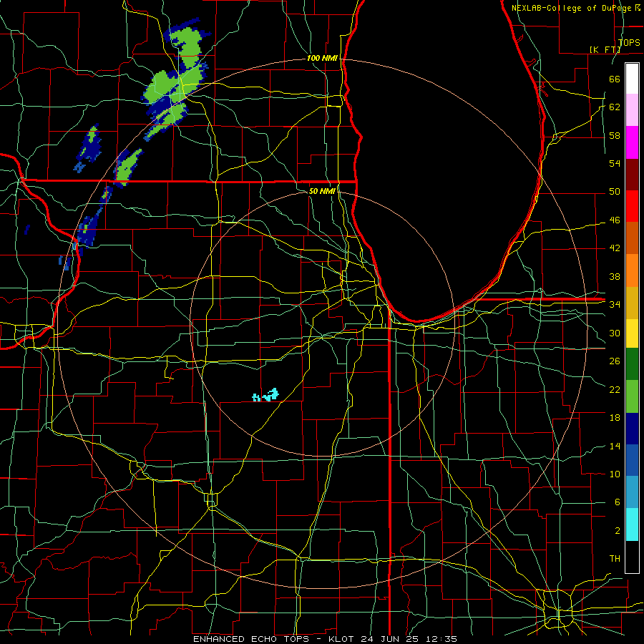Image resolution: width=644 pixels, height=644 pixels.
Task: Click the dark red 50-54 kft swatch
Action: click(x=632, y=174)
